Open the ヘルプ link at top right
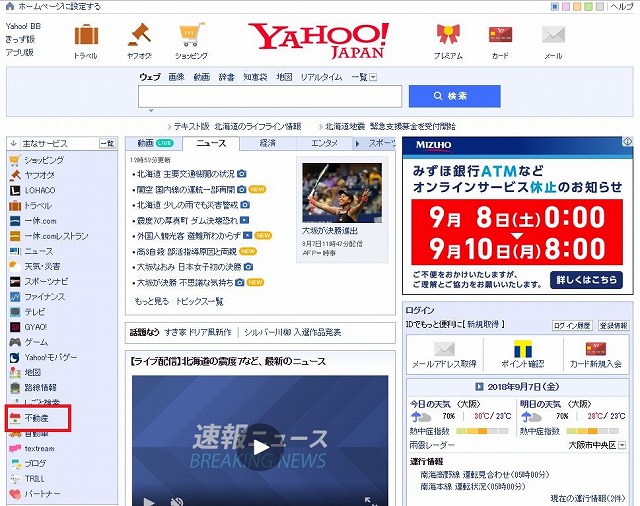Screen dimensions: 640x506 (x=621, y=6)
